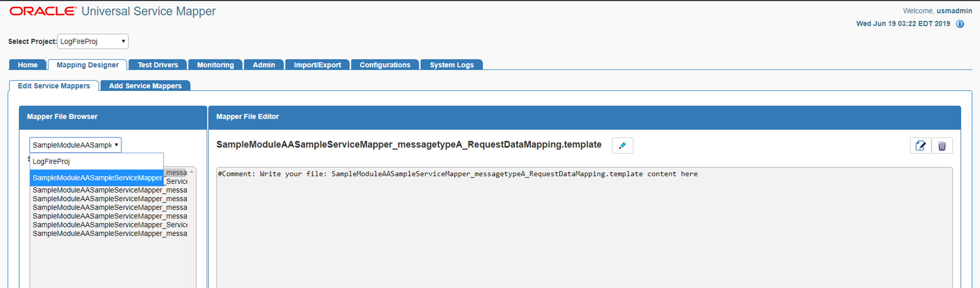Select the Edit Service Mappers sub-tab
Image resolution: width=980 pixels, height=288 pixels.
[x=54, y=85]
